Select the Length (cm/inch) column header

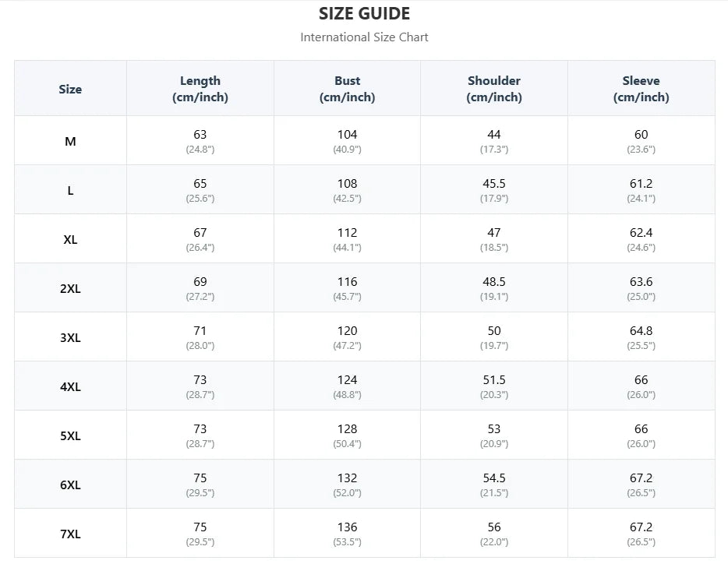click(x=200, y=89)
